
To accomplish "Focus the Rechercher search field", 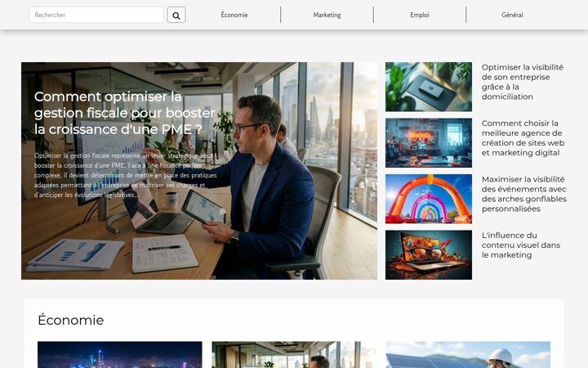I will coord(96,15).
